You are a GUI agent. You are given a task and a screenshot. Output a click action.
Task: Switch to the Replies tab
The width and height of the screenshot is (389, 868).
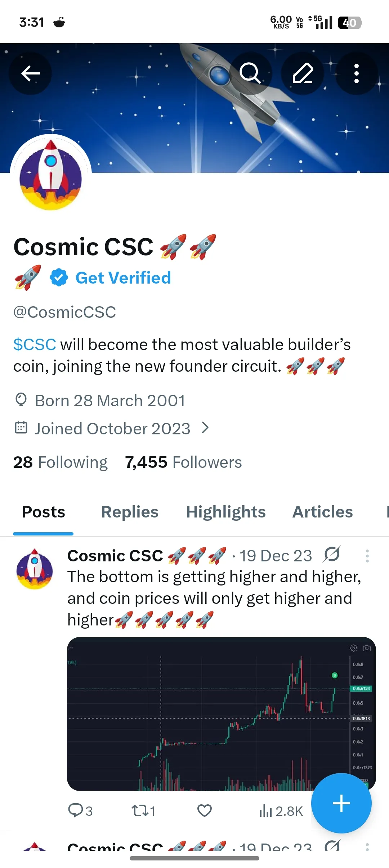pyautogui.click(x=130, y=512)
